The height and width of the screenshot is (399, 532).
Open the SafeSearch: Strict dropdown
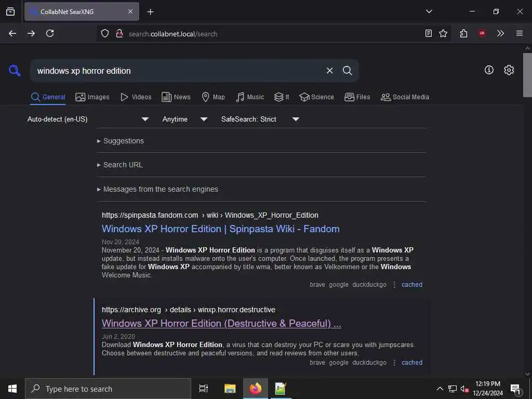(x=260, y=119)
